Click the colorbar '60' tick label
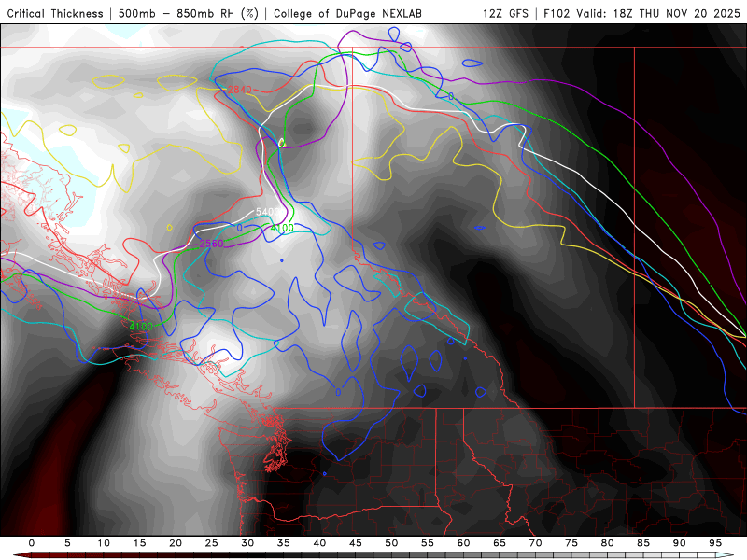Screen dimensions: 747x560 coord(463,543)
